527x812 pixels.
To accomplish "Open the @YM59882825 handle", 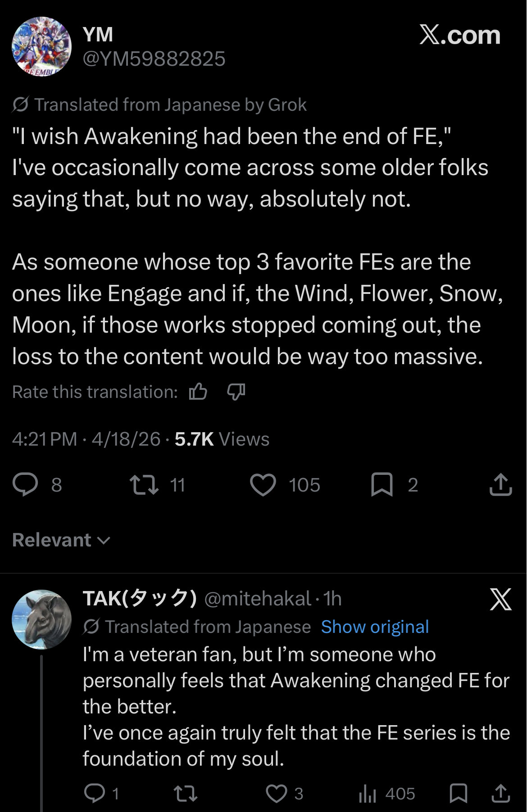I will coord(154,59).
